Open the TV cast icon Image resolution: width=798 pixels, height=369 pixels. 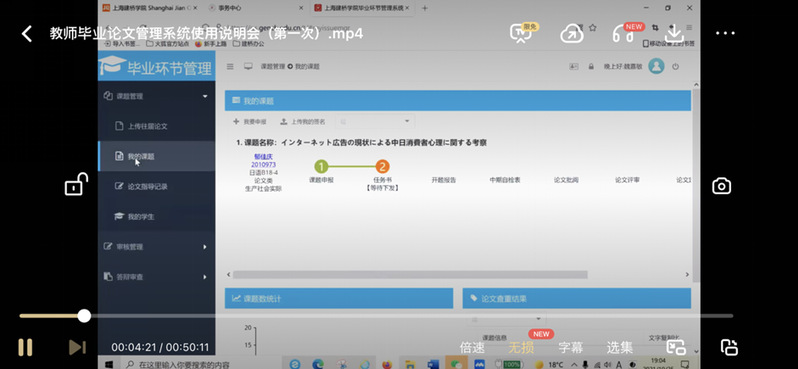point(520,34)
